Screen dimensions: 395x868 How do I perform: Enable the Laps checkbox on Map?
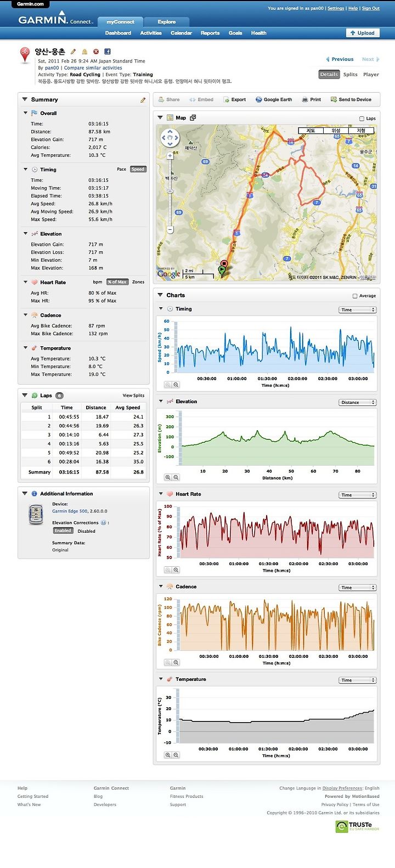click(x=362, y=119)
